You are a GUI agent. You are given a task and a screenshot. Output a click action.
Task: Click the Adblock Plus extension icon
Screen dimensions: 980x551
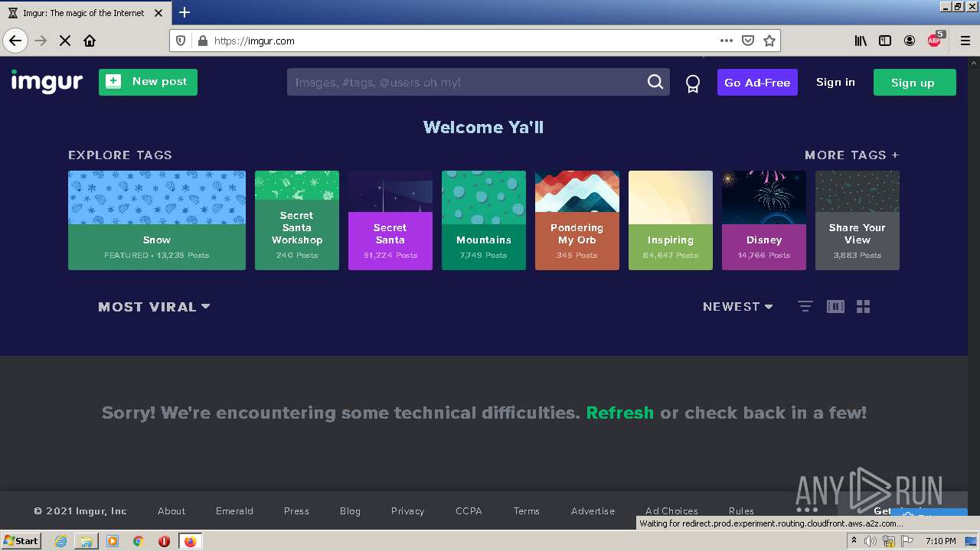pyautogui.click(x=935, y=40)
